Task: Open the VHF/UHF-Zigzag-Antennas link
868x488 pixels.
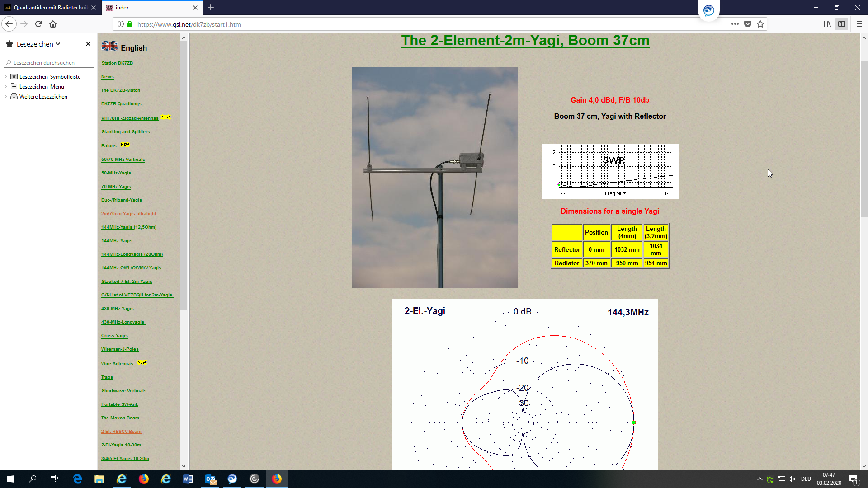Action: click(130, 118)
